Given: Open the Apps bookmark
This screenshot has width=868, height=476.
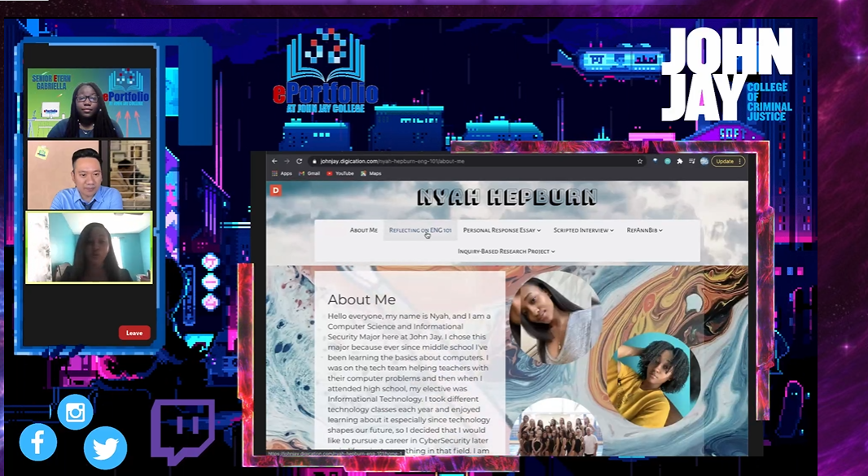Looking at the screenshot, I should coord(282,173).
